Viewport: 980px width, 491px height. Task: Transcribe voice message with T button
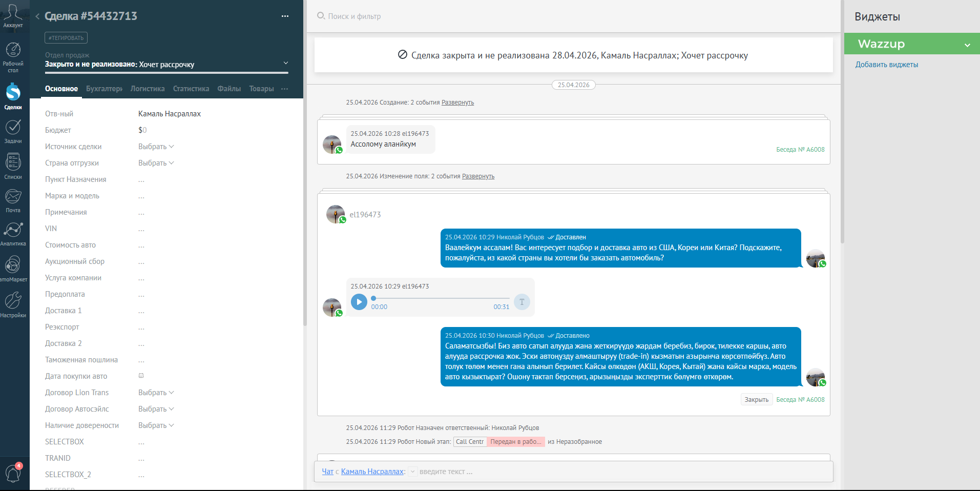(x=522, y=302)
